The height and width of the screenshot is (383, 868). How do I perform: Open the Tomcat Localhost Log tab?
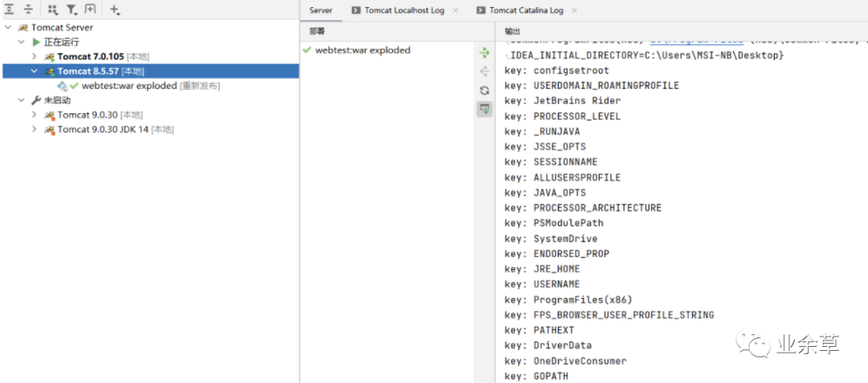[x=404, y=10]
